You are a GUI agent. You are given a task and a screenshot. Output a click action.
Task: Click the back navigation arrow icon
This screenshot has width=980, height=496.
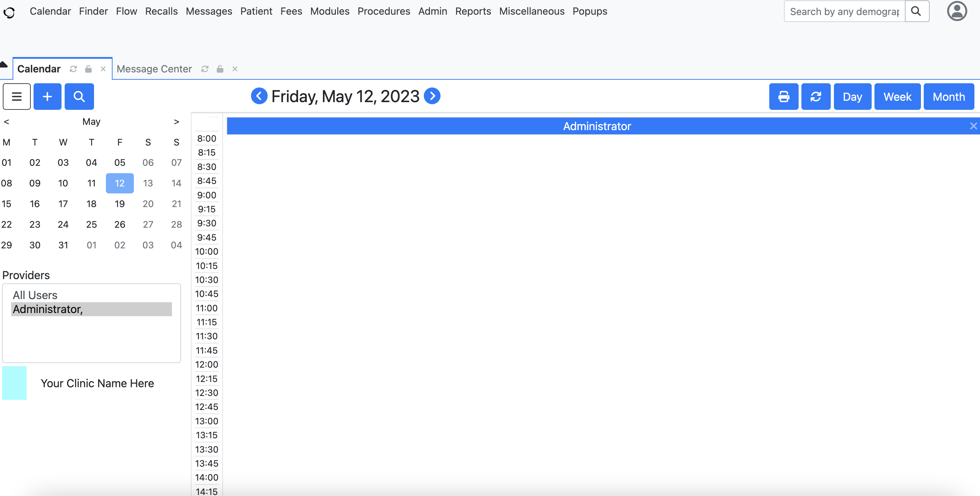[260, 97]
